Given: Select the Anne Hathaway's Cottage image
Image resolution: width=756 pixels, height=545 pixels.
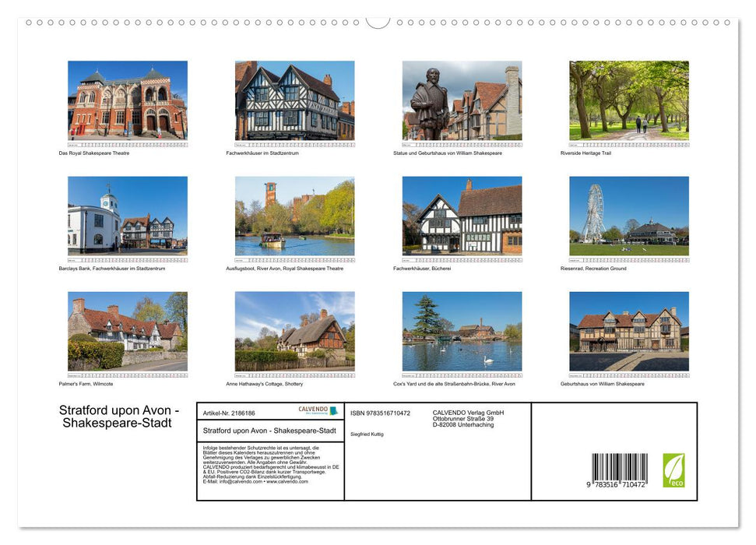Looking at the screenshot, I should (x=294, y=332).
